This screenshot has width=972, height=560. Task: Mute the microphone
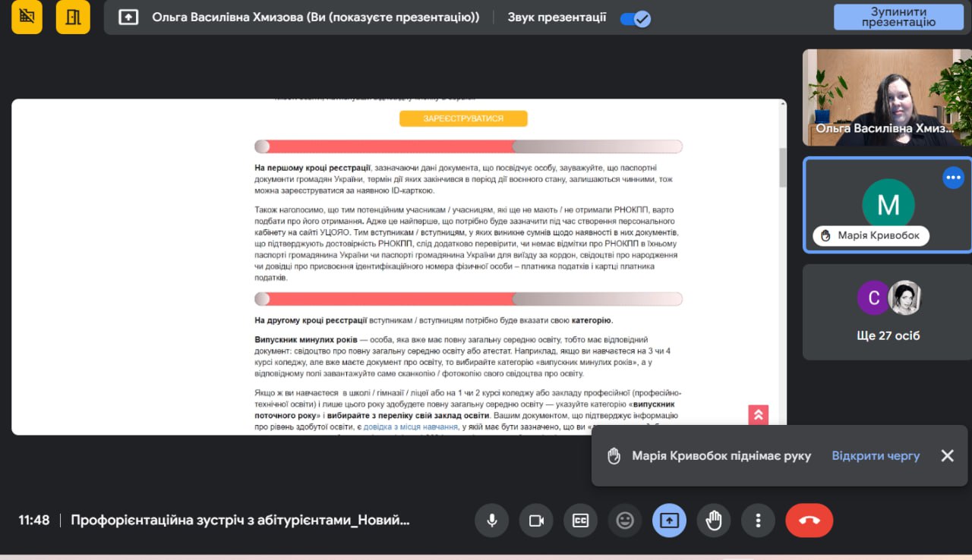pos(492,521)
